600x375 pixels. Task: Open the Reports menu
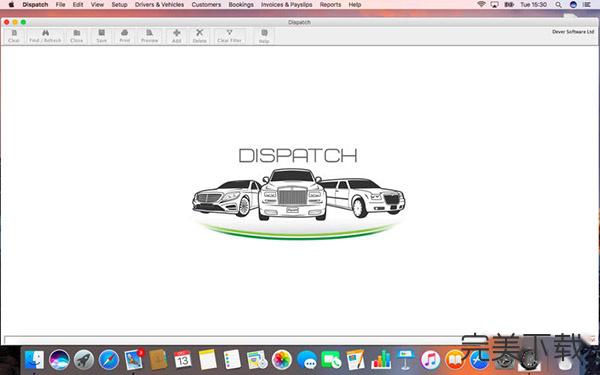[330, 5]
